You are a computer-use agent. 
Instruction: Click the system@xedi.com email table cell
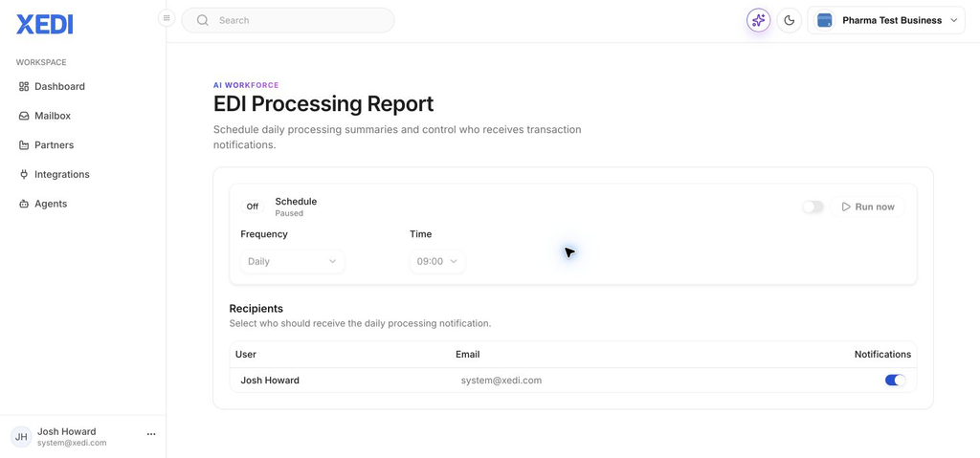(501, 380)
